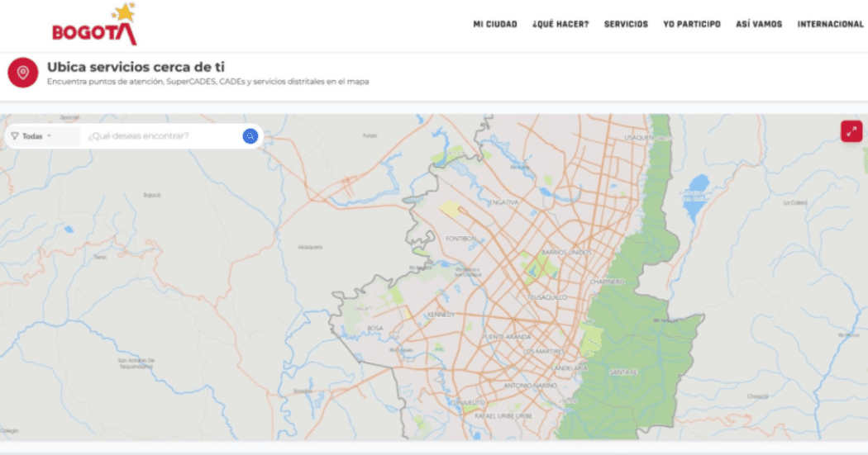Click the CANDELARIA map label
Screen dimensions: 868x455
tap(569, 367)
